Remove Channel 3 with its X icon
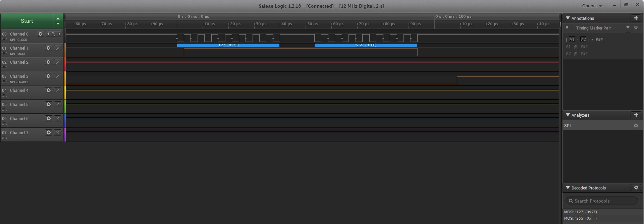The width and height of the screenshot is (644, 224). [58, 76]
